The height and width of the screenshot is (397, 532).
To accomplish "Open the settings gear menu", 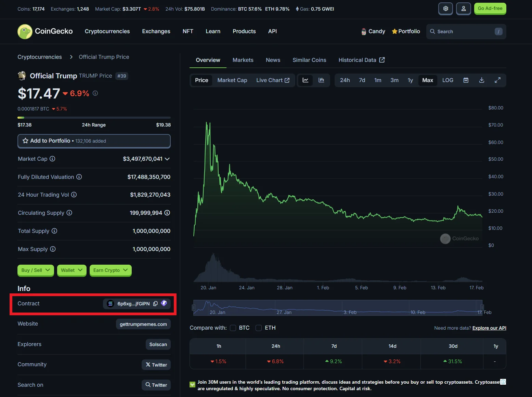I will click(445, 9).
